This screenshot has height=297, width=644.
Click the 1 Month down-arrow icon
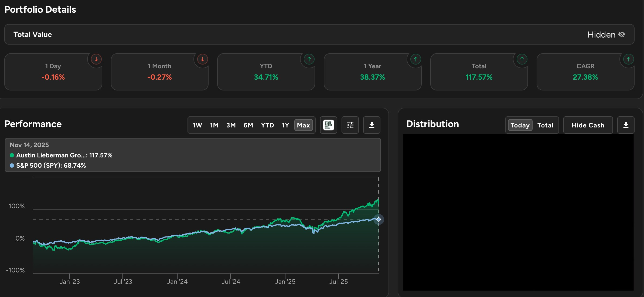(x=202, y=59)
